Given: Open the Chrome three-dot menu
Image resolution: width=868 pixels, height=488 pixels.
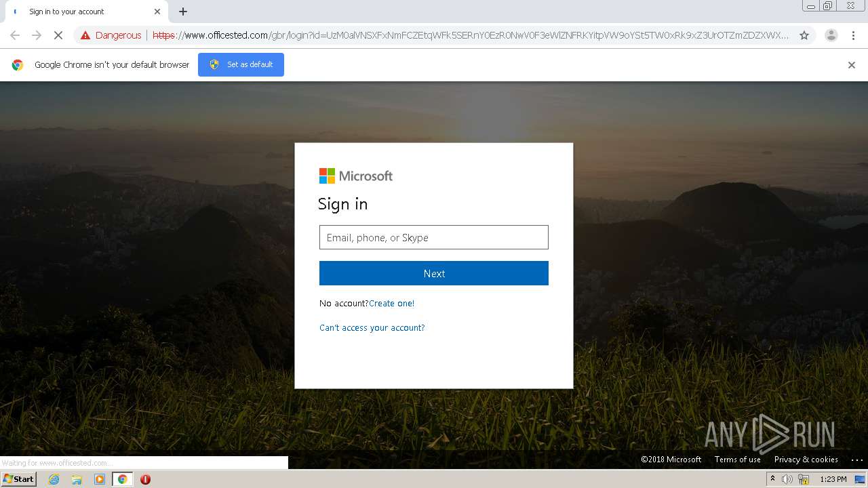Looking at the screenshot, I should (853, 35).
